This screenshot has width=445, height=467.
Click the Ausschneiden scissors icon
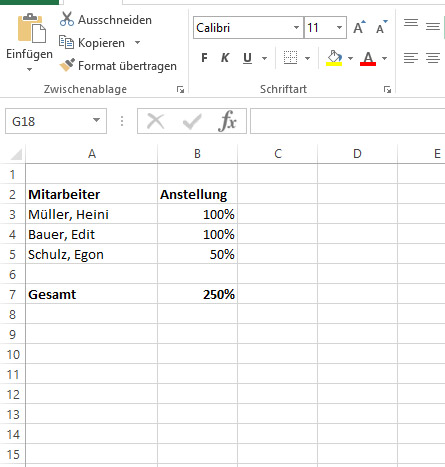coord(67,19)
